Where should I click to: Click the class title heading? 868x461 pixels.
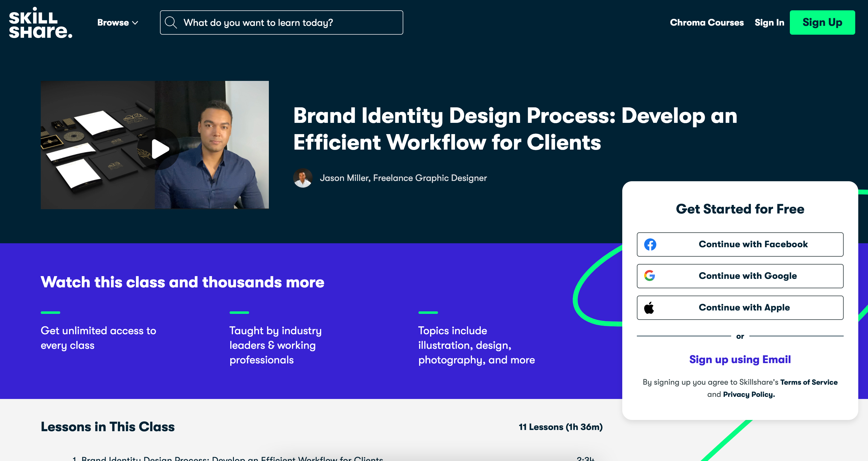tap(515, 129)
